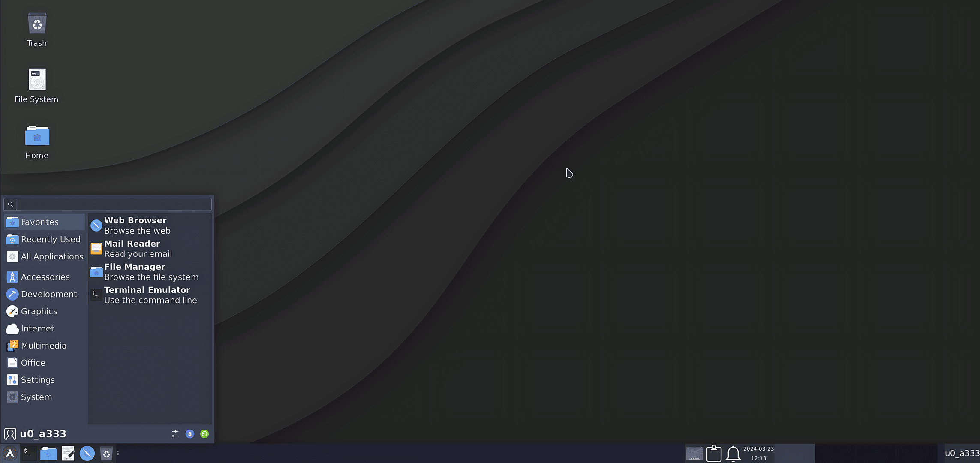
Task: Open the clipboard manager panel icon
Action: (714, 453)
